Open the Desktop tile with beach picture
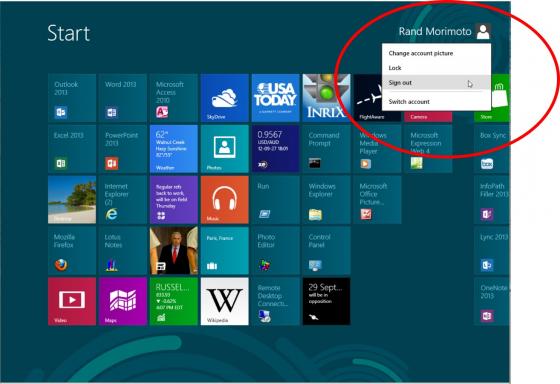Viewport: 560px width, 384px height. tap(72, 200)
